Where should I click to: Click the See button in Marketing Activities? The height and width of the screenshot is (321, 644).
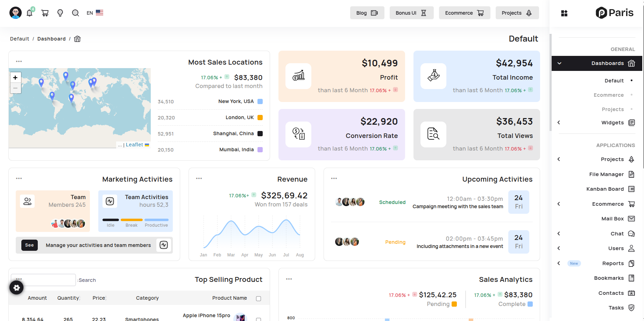click(x=29, y=245)
